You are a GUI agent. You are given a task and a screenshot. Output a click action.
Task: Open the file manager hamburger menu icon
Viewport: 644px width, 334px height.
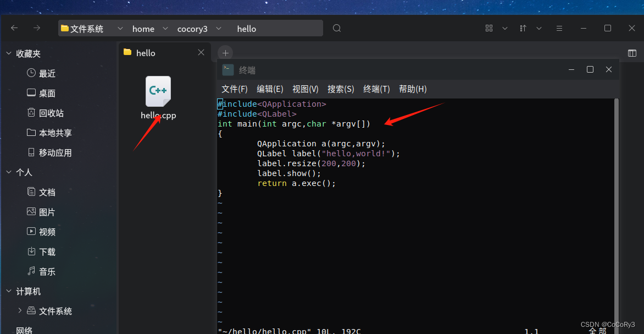click(559, 28)
